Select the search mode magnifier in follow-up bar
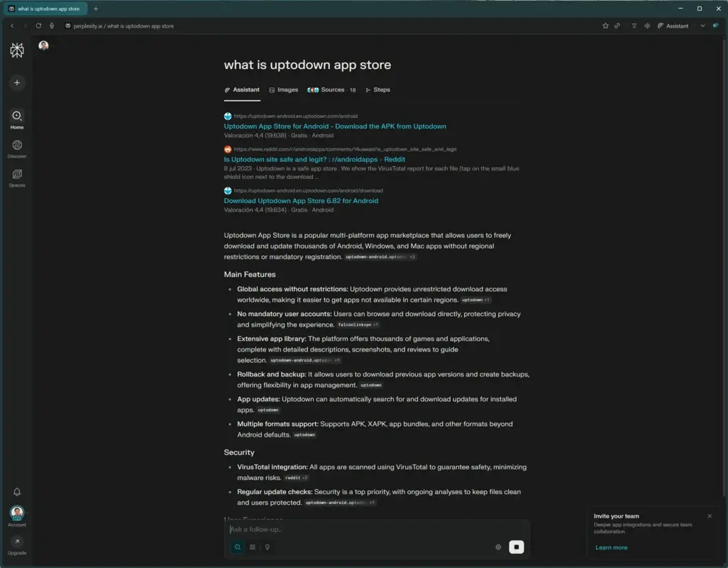 [x=238, y=547]
